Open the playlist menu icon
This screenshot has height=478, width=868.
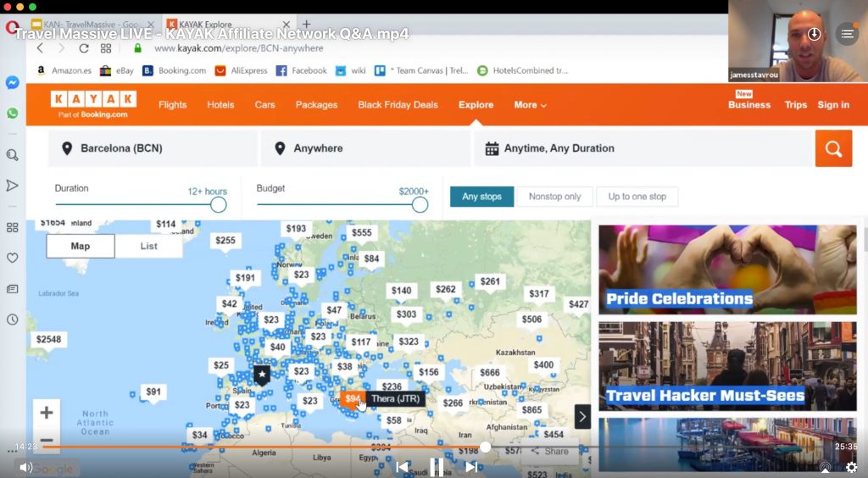click(x=847, y=34)
